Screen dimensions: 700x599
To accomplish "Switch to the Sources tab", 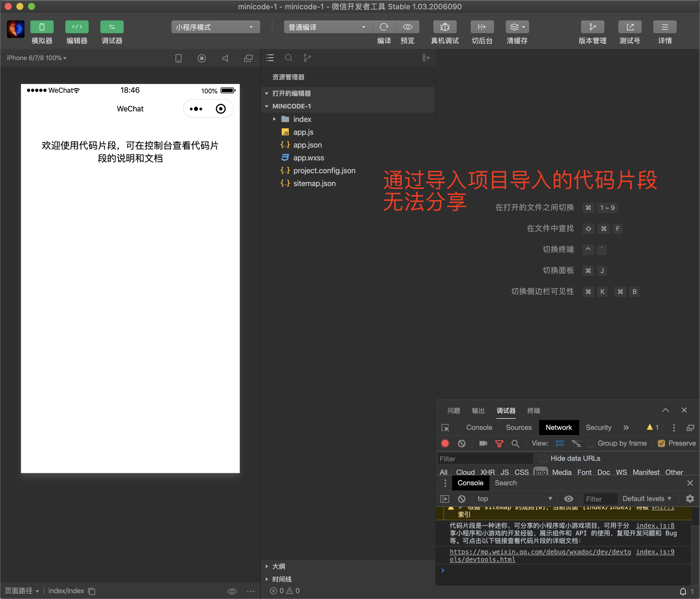I will pyautogui.click(x=519, y=427).
